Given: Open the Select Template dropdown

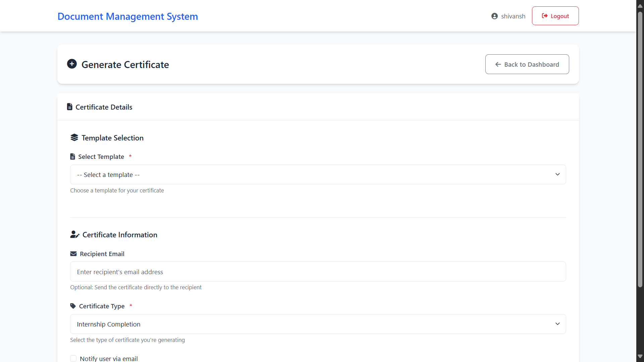Looking at the screenshot, I should point(317,174).
